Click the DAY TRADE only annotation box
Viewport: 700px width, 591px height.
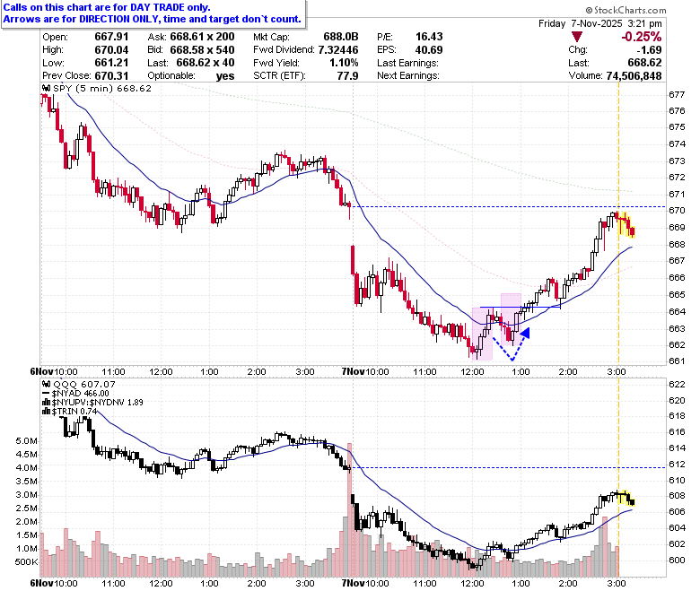(153, 13)
